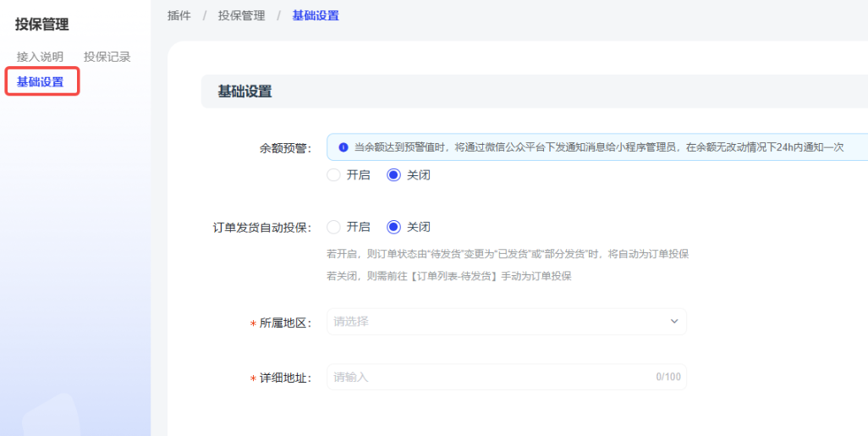Click the 订单发货自动投保 field label
The width and height of the screenshot is (868, 436).
[262, 228]
